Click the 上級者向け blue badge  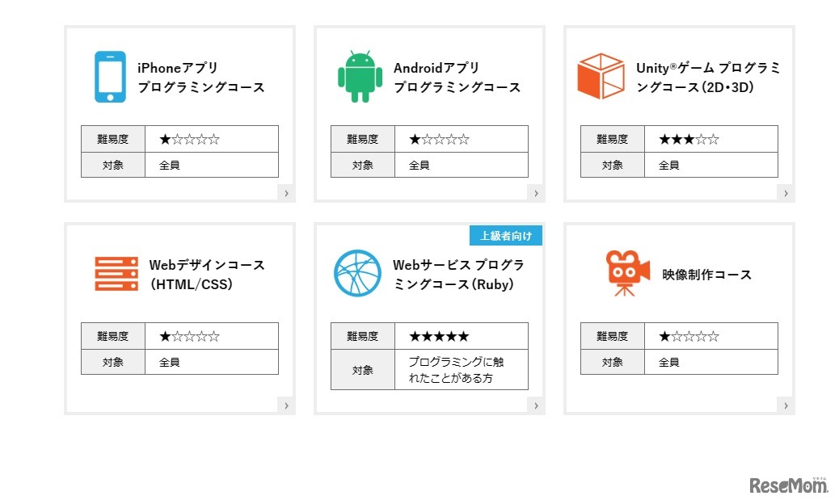point(506,236)
